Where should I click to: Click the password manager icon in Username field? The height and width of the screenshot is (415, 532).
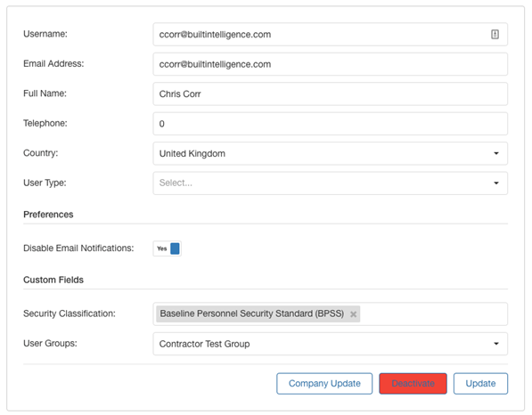point(495,34)
